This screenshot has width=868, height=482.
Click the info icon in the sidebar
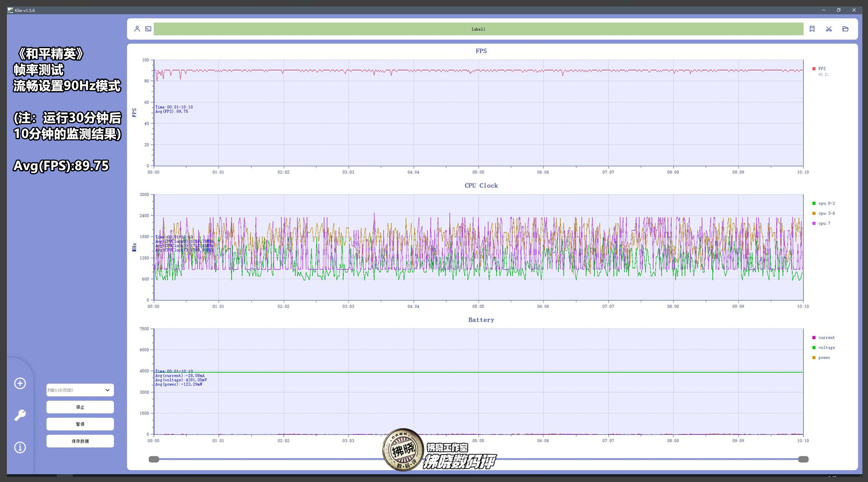pos(20,447)
